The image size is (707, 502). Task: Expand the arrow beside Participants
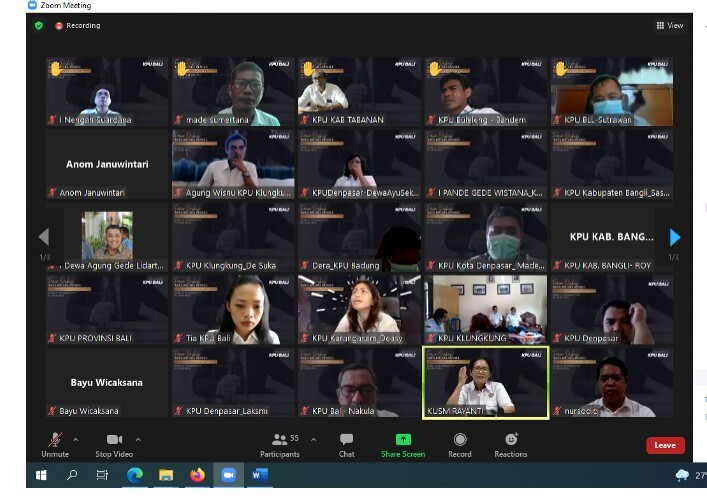coord(314,439)
